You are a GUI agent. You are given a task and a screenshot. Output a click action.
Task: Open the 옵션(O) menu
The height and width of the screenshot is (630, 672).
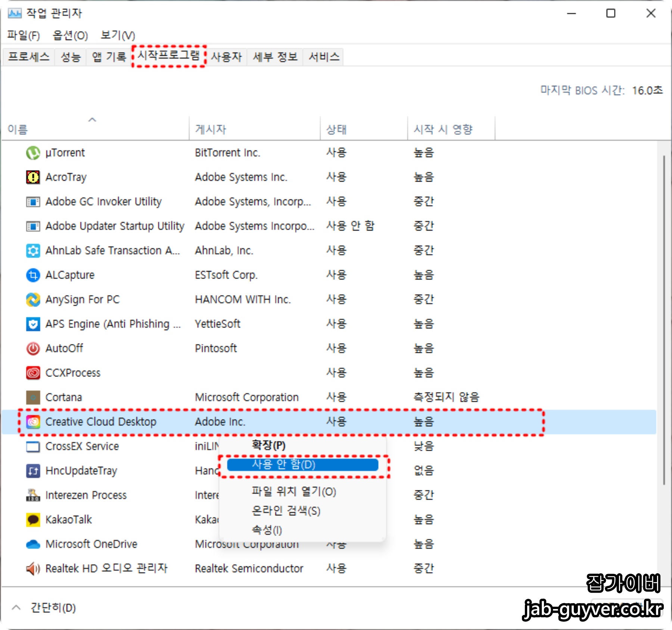pyautogui.click(x=70, y=35)
